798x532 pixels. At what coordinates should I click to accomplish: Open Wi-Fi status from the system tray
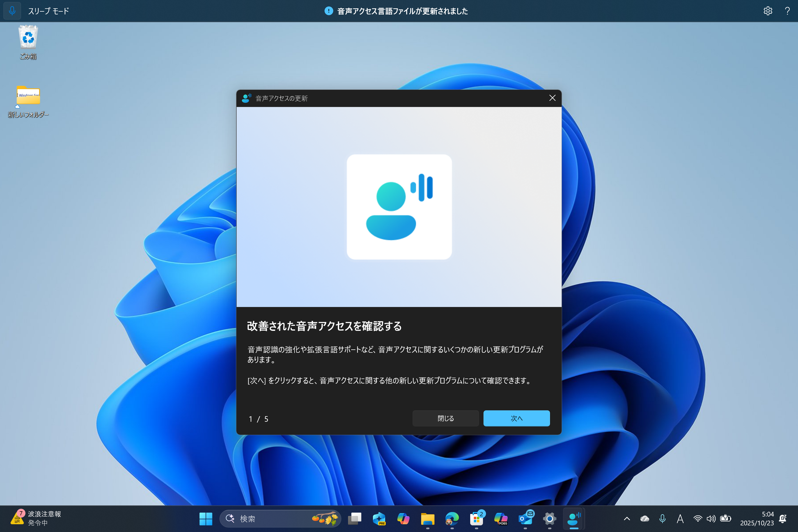[x=698, y=519]
